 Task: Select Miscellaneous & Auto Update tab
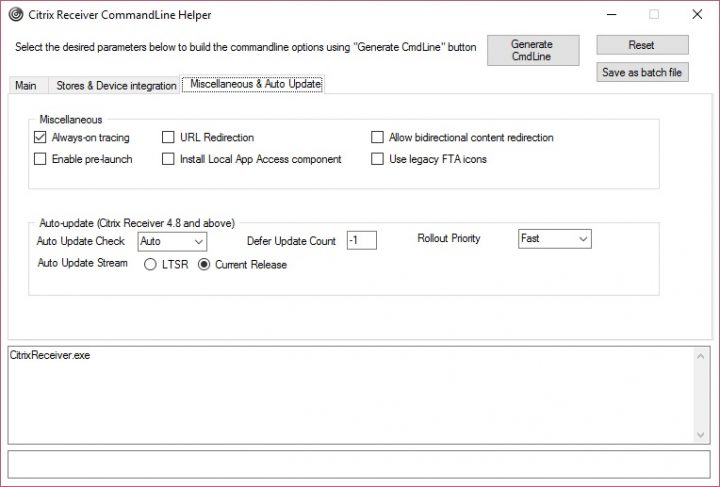pos(255,85)
